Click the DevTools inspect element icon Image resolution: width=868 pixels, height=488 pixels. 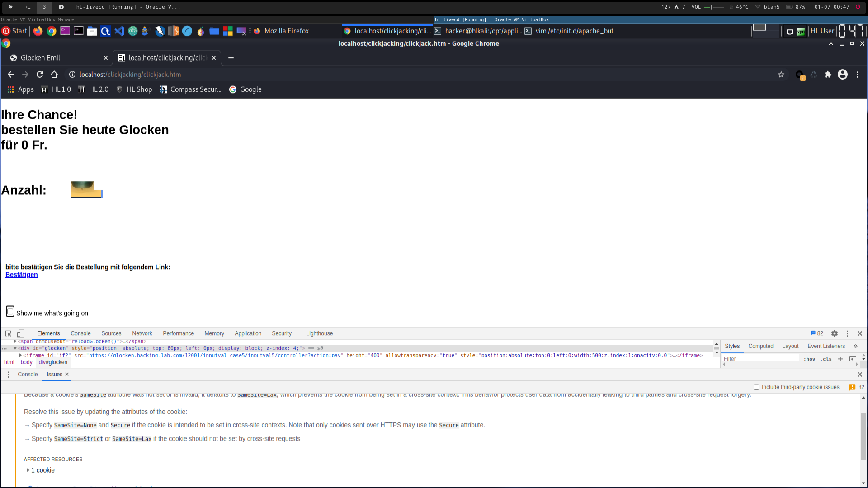coord(8,333)
